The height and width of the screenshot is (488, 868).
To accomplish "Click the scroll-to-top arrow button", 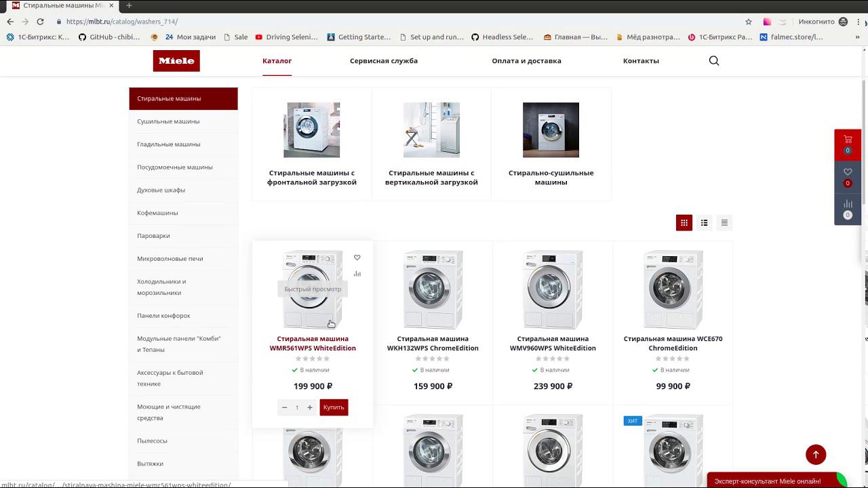I will [x=816, y=455].
